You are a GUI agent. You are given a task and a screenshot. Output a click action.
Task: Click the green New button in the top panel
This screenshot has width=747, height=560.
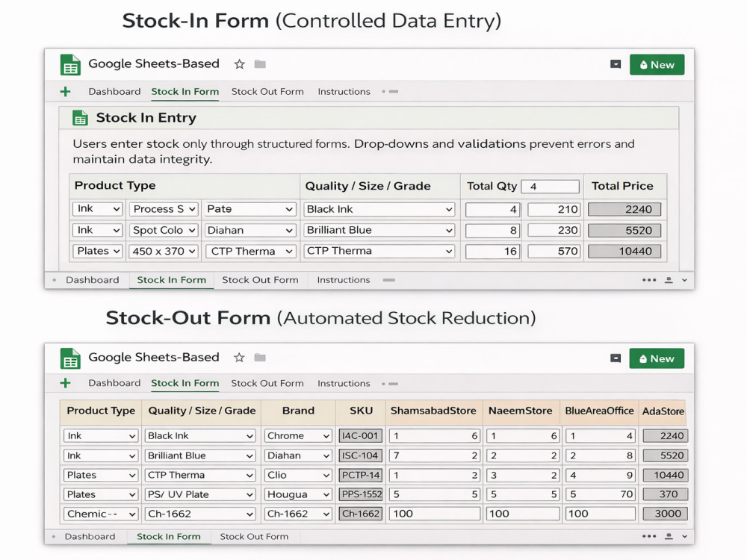coord(657,65)
